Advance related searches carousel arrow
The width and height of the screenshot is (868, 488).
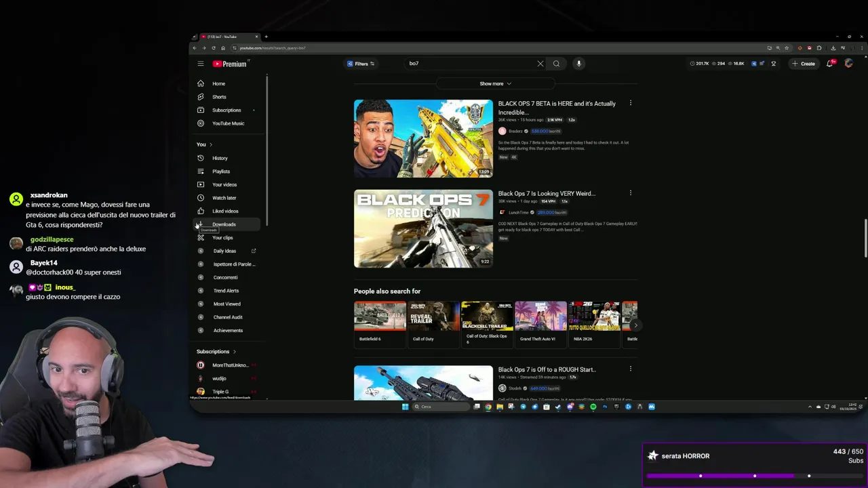[635, 325]
